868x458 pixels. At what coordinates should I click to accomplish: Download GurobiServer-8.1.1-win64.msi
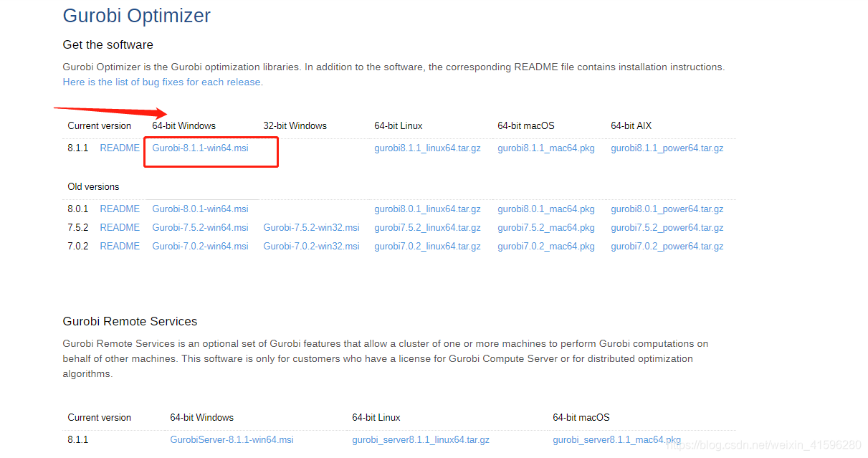(232, 439)
